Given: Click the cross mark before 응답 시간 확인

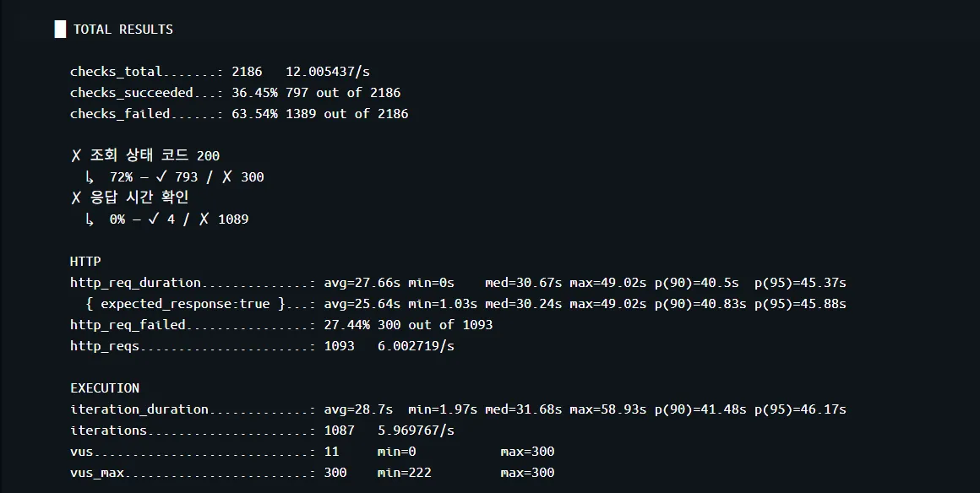Looking at the screenshot, I should [x=76, y=198].
